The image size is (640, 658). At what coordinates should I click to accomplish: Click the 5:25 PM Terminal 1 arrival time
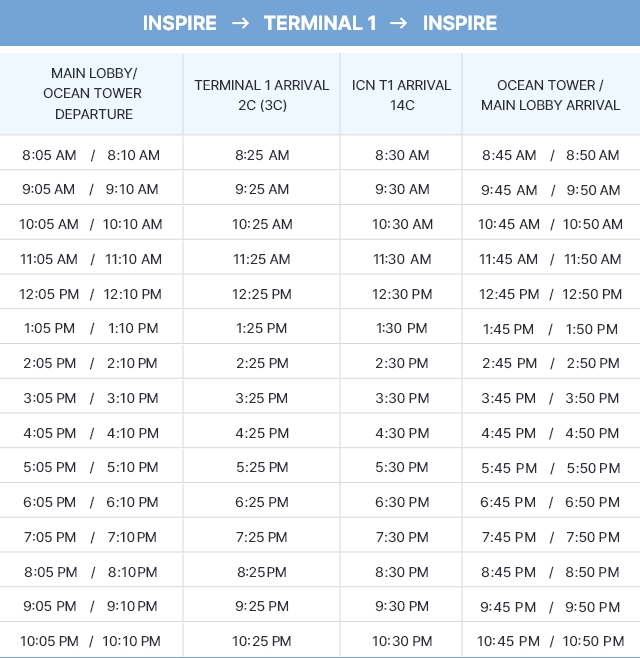coord(262,467)
